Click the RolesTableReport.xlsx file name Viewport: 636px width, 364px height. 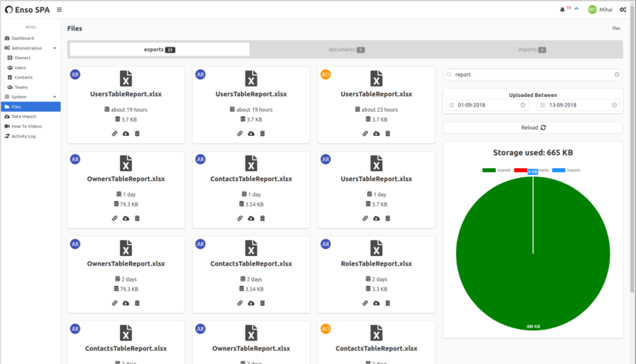click(376, 263)
